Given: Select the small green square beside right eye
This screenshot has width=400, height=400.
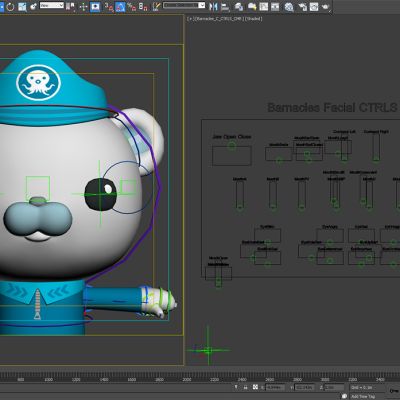Looking at the screenshot, I should click(128, 187).
